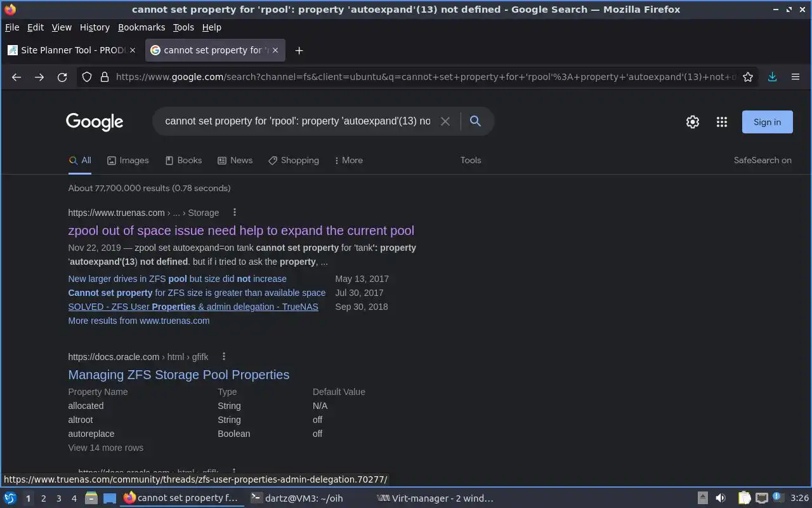Bookmark this page with the star

[748, 77]
